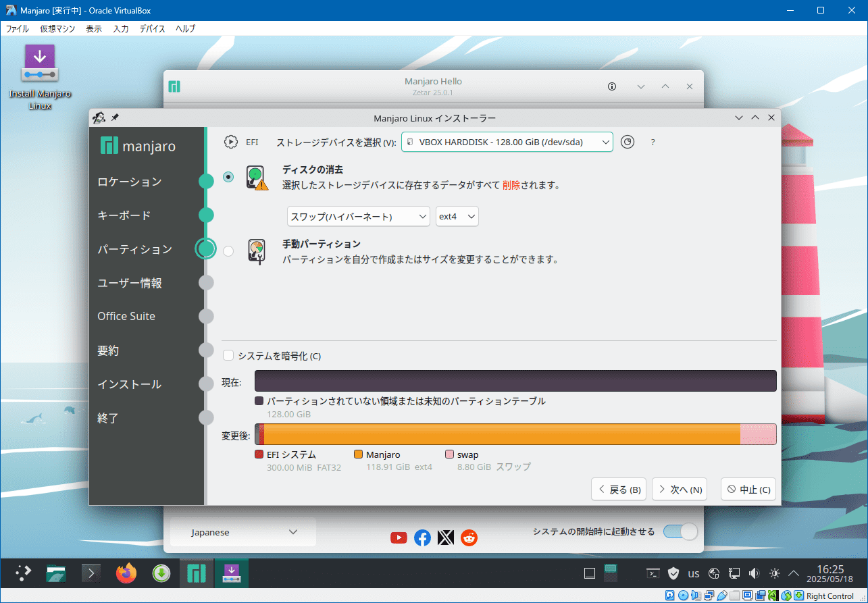Open the スワップ(ハイバーネート) swap dropdown
Screen dimensions: 868x603
pos(359,216)
